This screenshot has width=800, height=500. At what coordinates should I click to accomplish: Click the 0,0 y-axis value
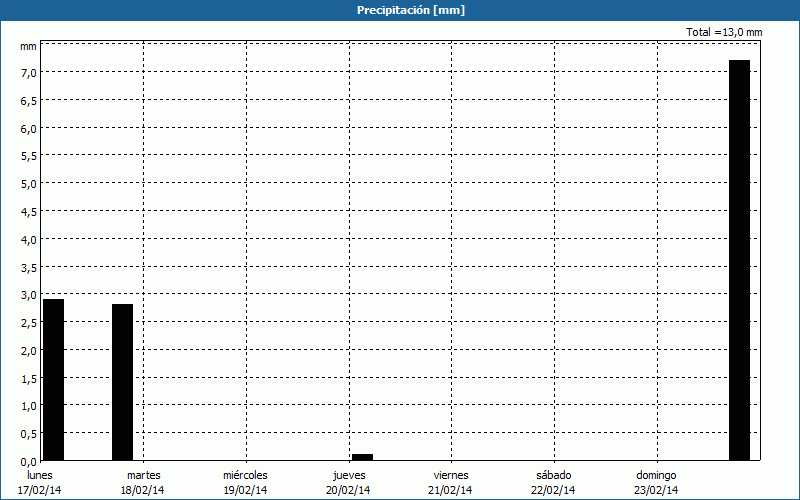(28, 461)
